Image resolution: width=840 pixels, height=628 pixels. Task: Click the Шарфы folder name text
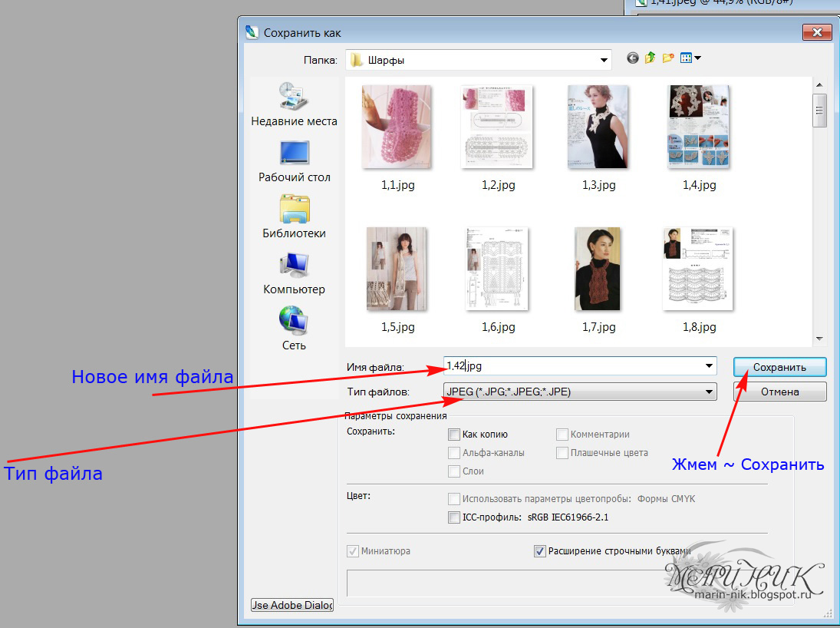pos(386,60)
